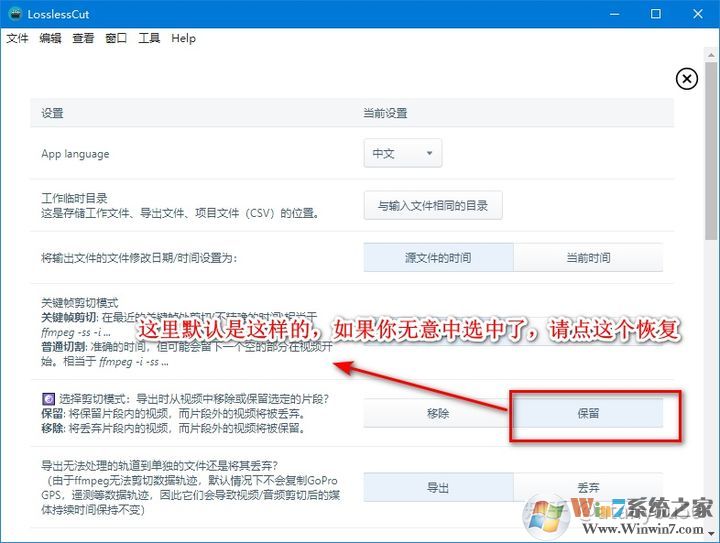Choose 移除 cut mode
720x543 pixels.
(x=438, y=413)
